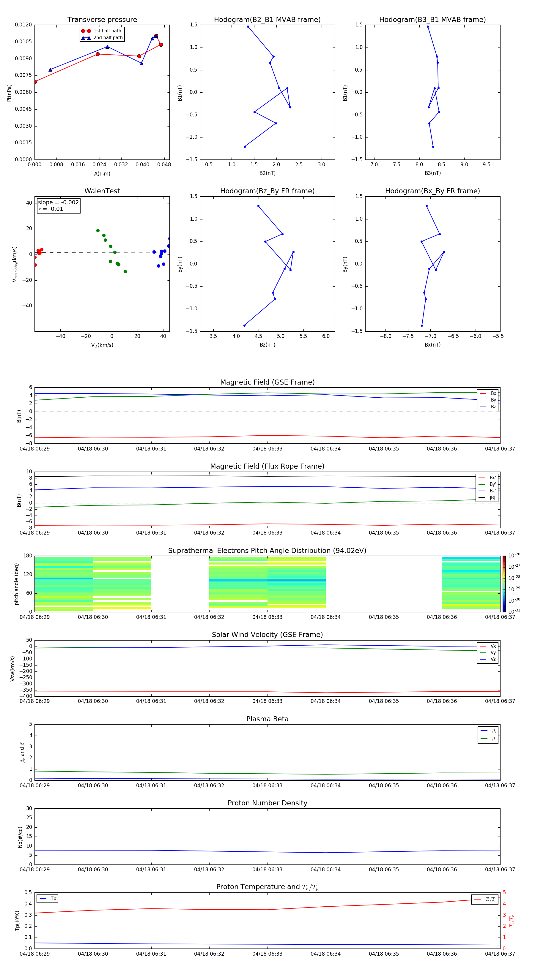Click the Transverse pressure plot title
This screenshot has width=535, height=980.
point(102,20)
